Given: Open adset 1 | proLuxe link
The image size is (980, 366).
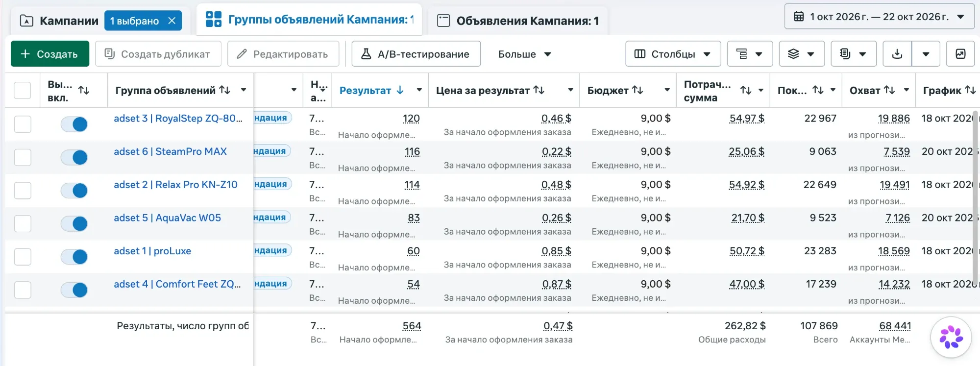Looking at the screenshot, I should coord(152,251).
